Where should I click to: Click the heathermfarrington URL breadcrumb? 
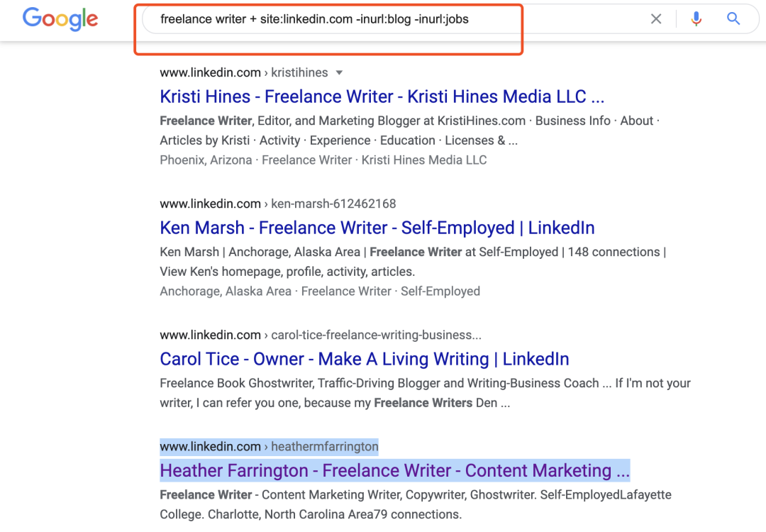324,446
